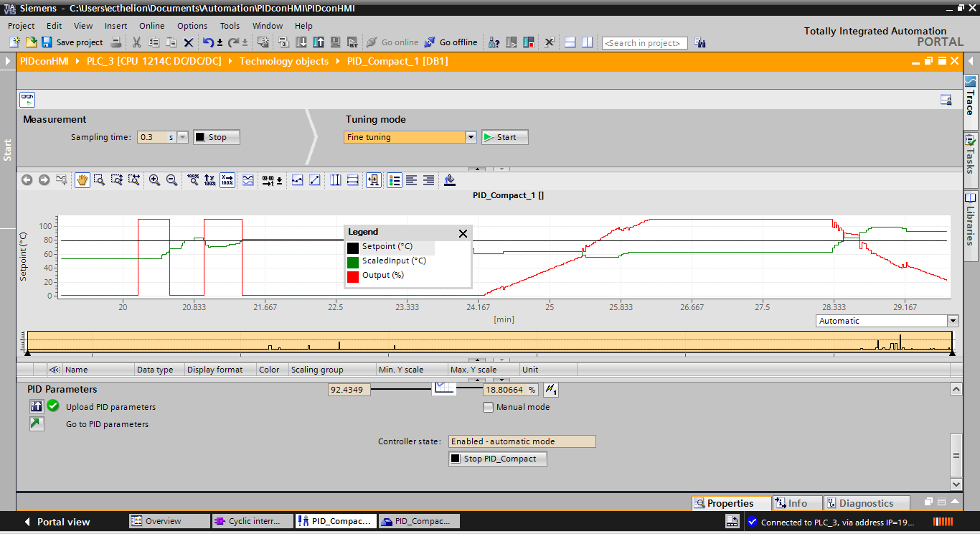Click the Download to device icon
Screen dimensions: 980x534
click(301, 42)
